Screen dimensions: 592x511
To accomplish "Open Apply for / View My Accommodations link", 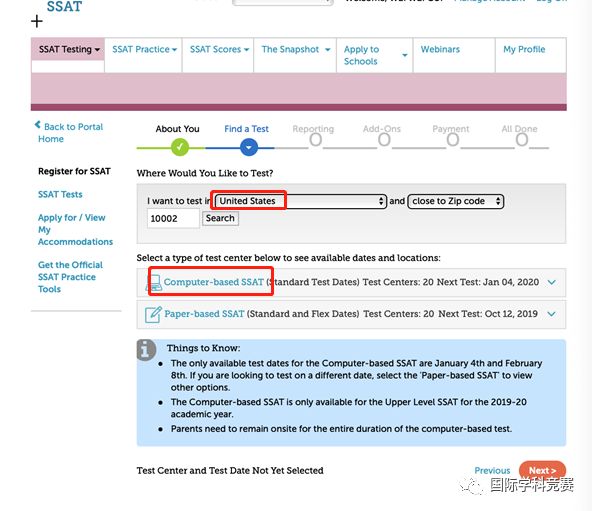I will (x=75, y=230).
